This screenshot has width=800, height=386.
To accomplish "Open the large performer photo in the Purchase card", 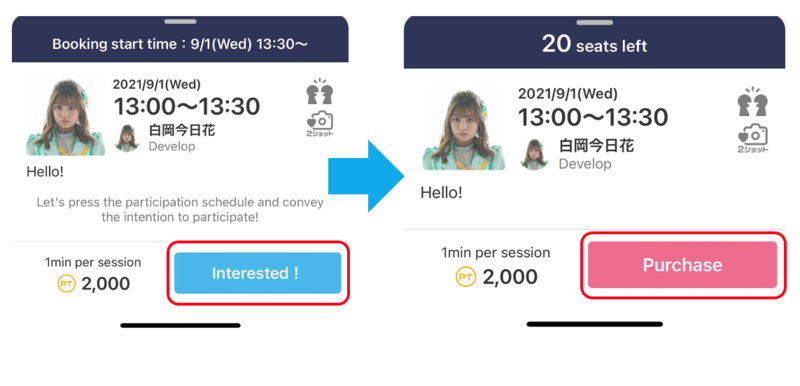I will [x=464, y=130].
